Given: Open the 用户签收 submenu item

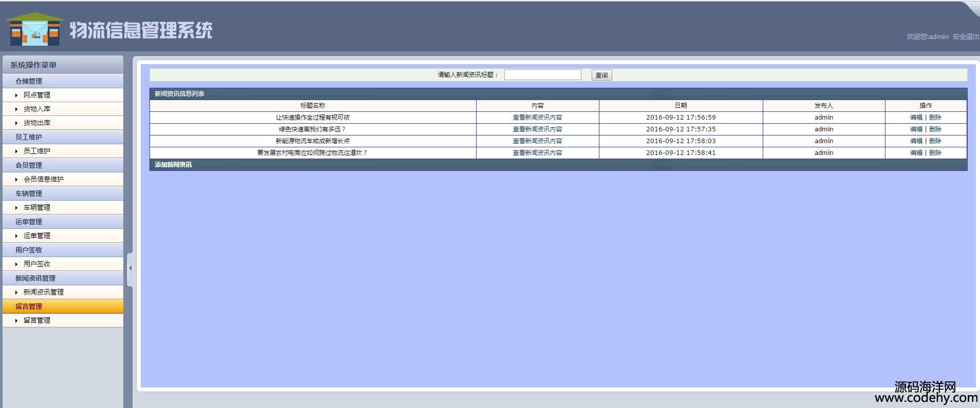Looking at the screenshot, I should point(37,264).
